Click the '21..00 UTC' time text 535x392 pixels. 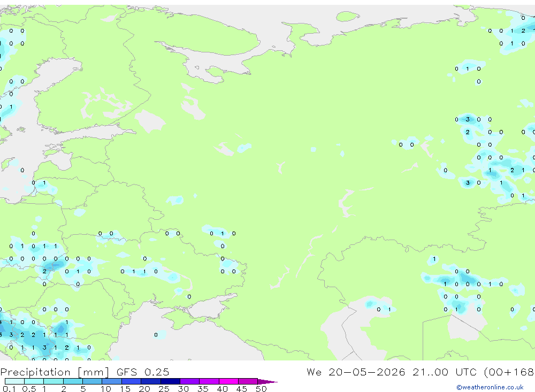click(445, 372)
